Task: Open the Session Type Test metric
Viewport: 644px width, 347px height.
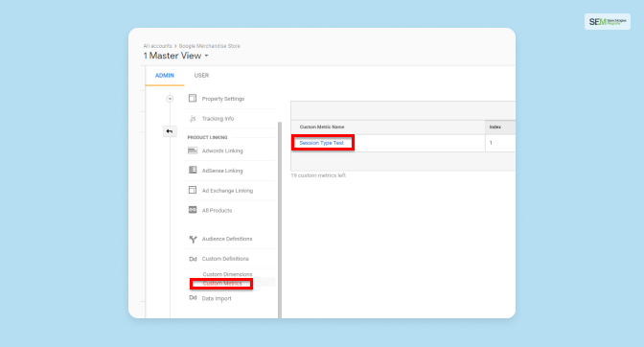Action: tap(321, 143)
